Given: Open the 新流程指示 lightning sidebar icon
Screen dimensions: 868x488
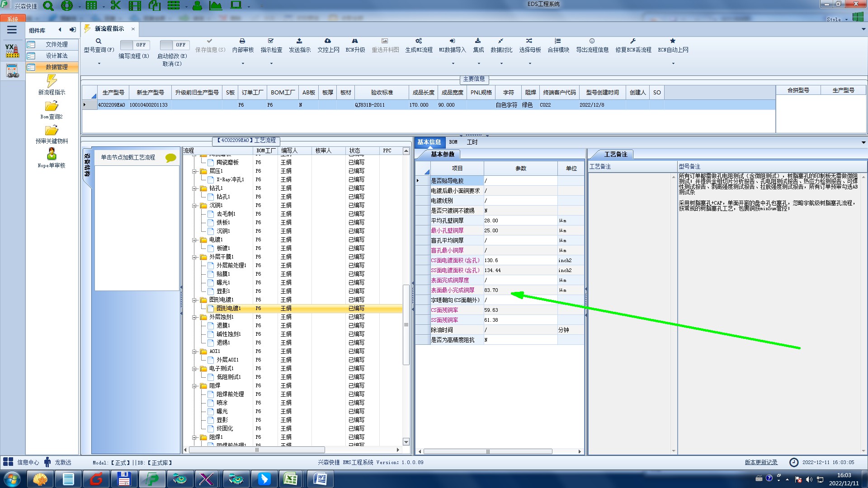Looking at the screenshot, I should 52,81.
